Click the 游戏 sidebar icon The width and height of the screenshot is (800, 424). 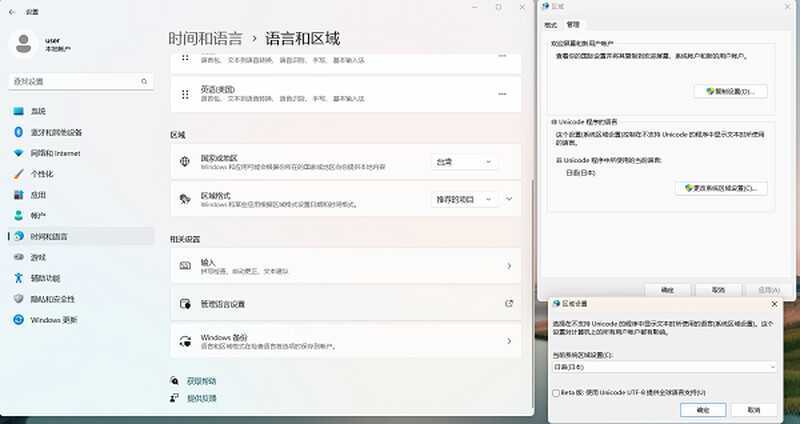click(x=18, y=257)
